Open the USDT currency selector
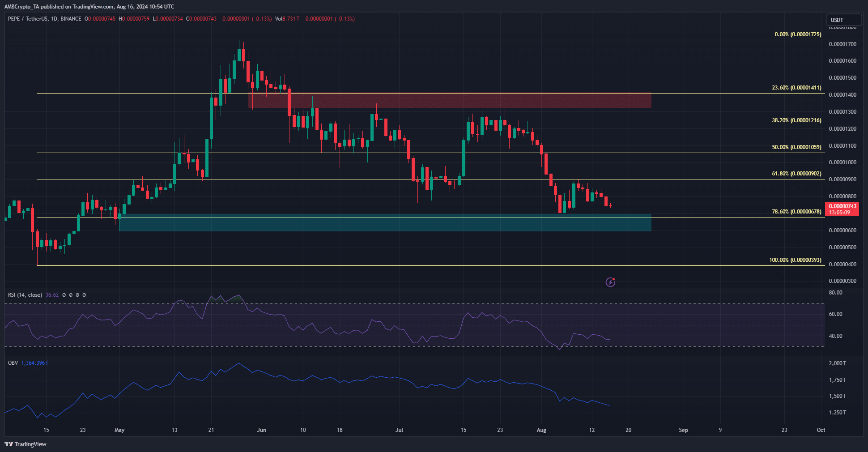This screenshot has height=452, width=868. [844, 20]
